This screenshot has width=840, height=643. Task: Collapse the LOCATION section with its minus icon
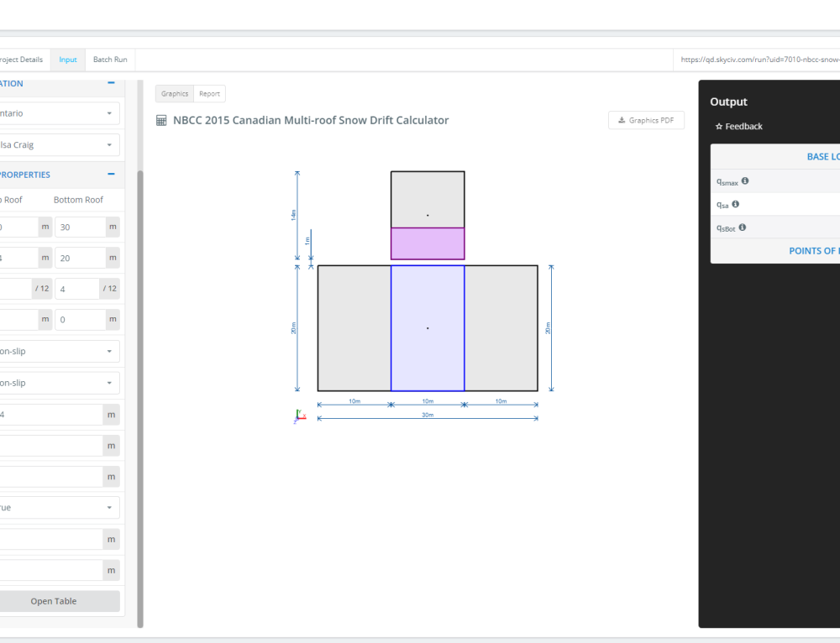click(110, 83)
